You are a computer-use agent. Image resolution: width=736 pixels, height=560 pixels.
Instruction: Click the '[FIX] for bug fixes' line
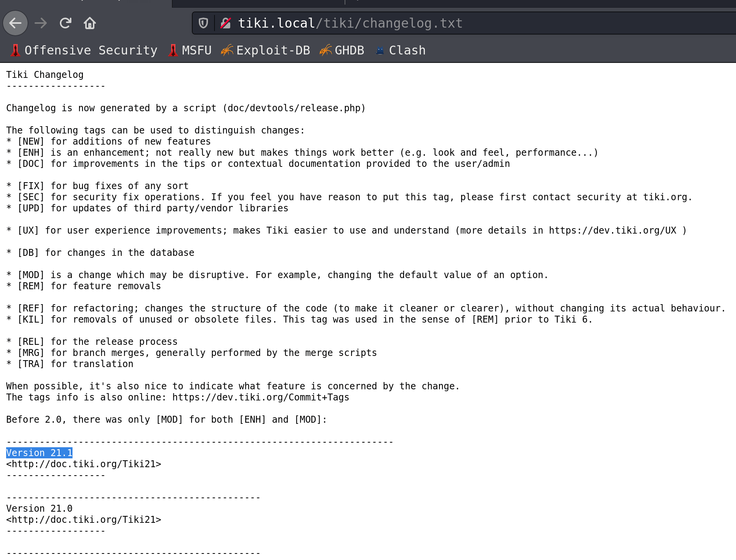[x=97, y=186]
